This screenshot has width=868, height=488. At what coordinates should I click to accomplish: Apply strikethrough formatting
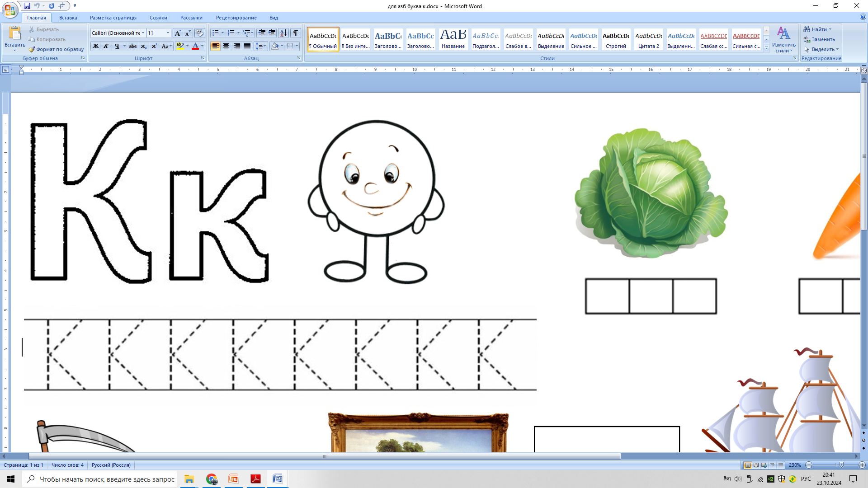click(x=133, y=46)
